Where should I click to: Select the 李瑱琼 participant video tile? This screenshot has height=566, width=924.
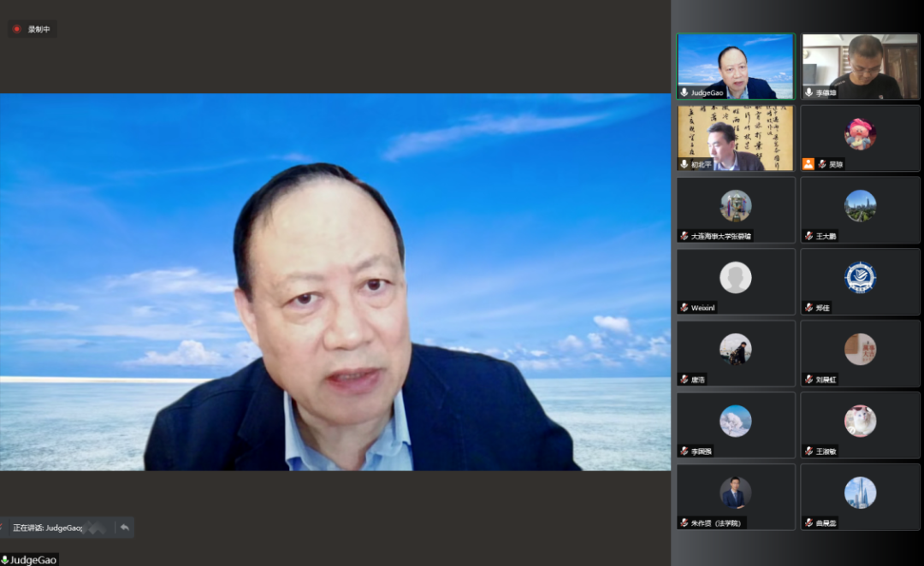click(x=860, y=64)
